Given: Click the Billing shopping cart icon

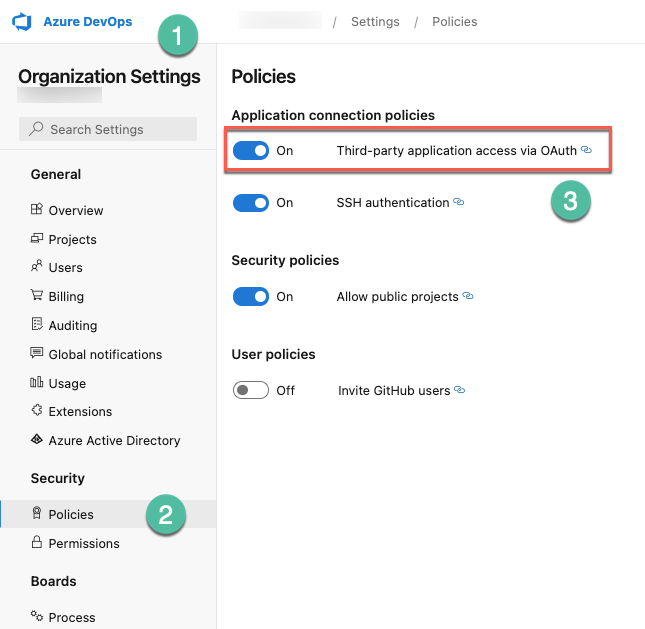Looking at the screenshot, I should (x=37, y=295).
